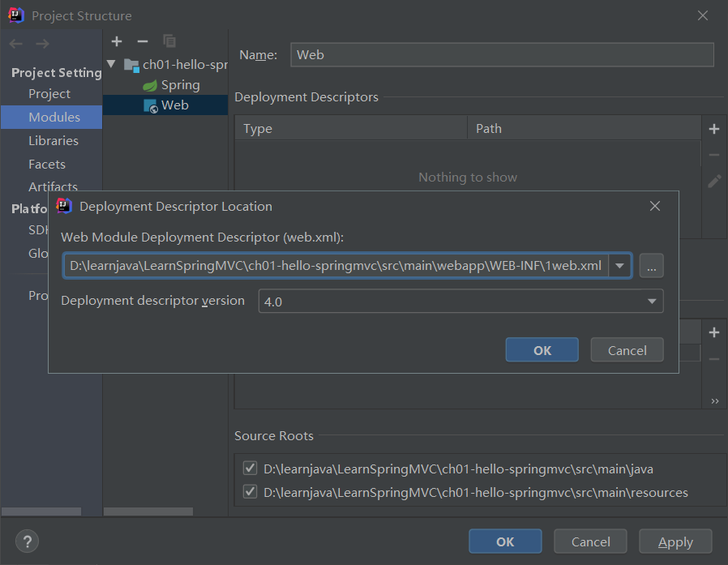
Task: Open the web.xml path dropdown arrow
Action: (x=619, y=266)
